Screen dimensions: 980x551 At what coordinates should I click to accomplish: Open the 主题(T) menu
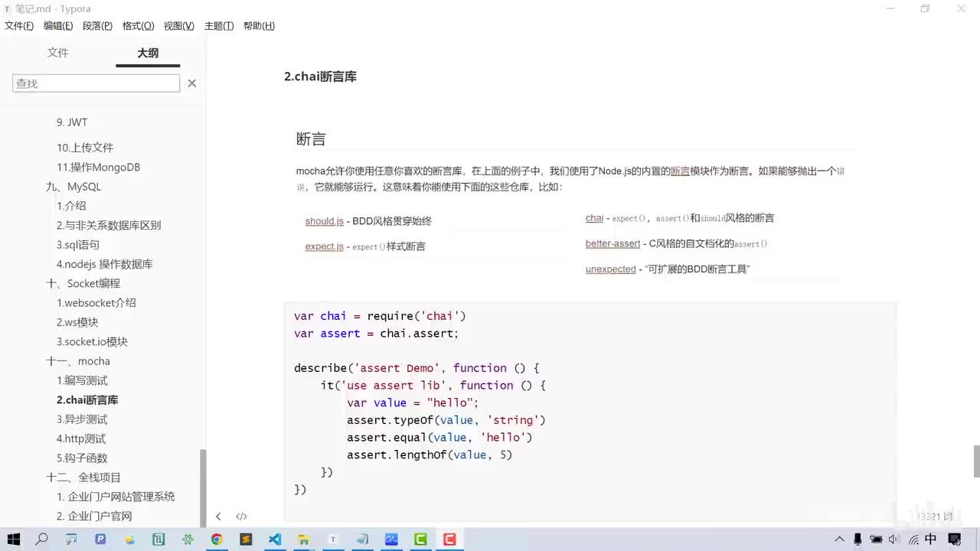click(219, 26)
